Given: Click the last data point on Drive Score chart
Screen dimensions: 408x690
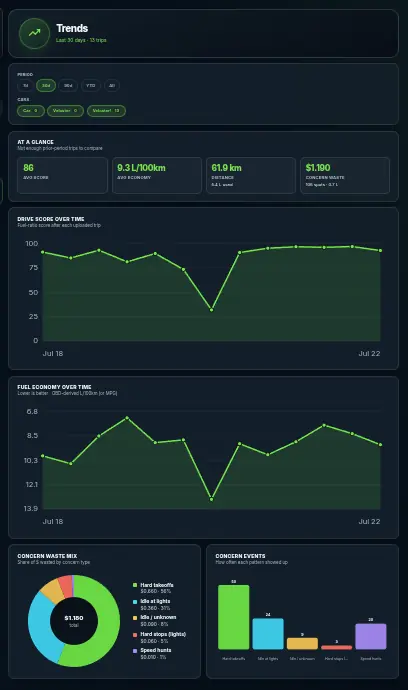Looking at the screenshot, I should coord(380,250).
